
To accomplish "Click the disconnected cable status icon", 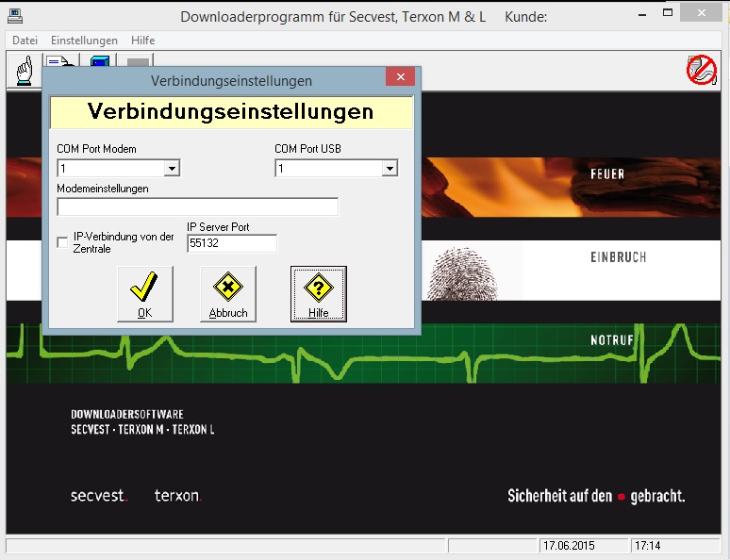I will [702, 71].
